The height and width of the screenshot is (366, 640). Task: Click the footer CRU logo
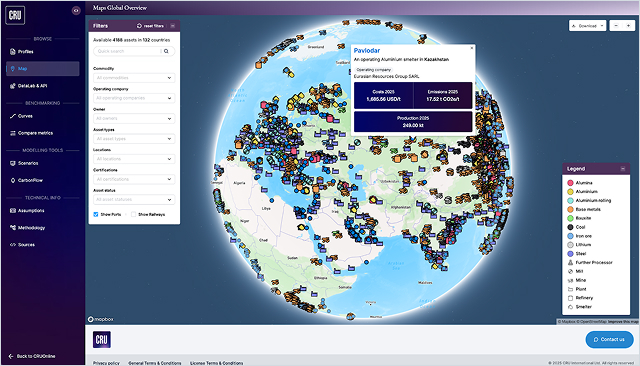102,339
